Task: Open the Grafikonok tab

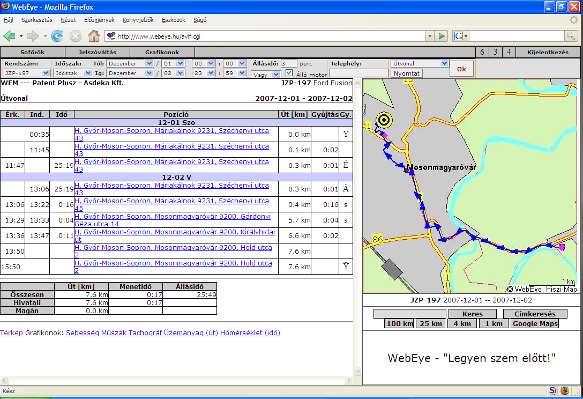Action: pyautogui.click(x=162, y=52)
